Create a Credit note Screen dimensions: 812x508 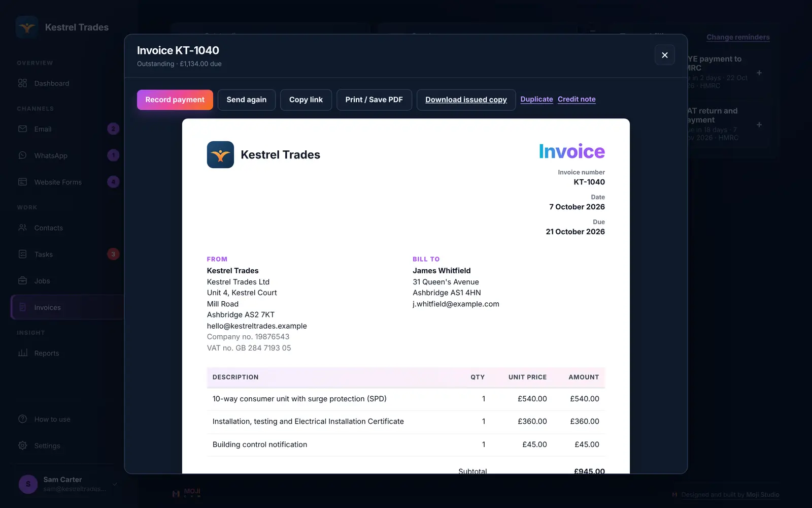point(577,99)
